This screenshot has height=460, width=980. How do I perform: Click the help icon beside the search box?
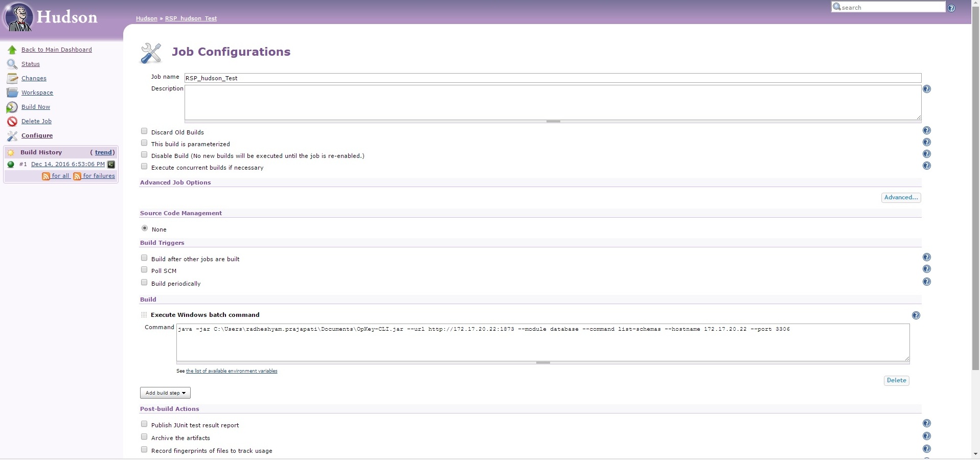point(951,8)
